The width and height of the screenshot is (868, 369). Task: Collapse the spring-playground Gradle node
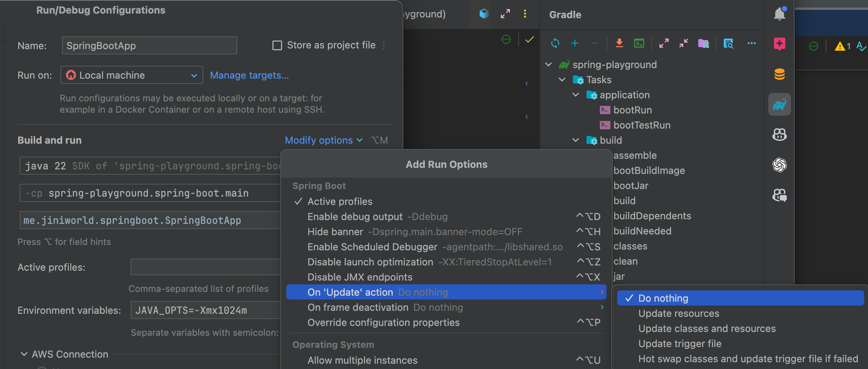(548, 65)
